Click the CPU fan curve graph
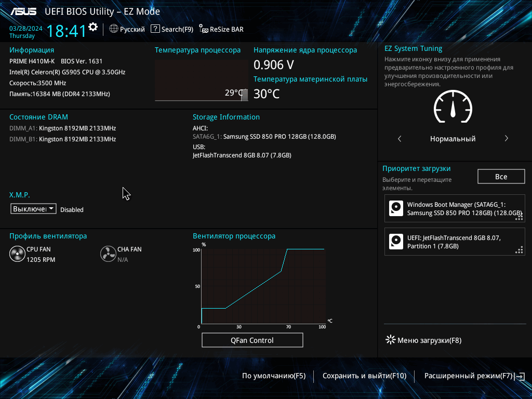Screen dimensions: 532x399 pyautogui.click(x=263, y=286)
